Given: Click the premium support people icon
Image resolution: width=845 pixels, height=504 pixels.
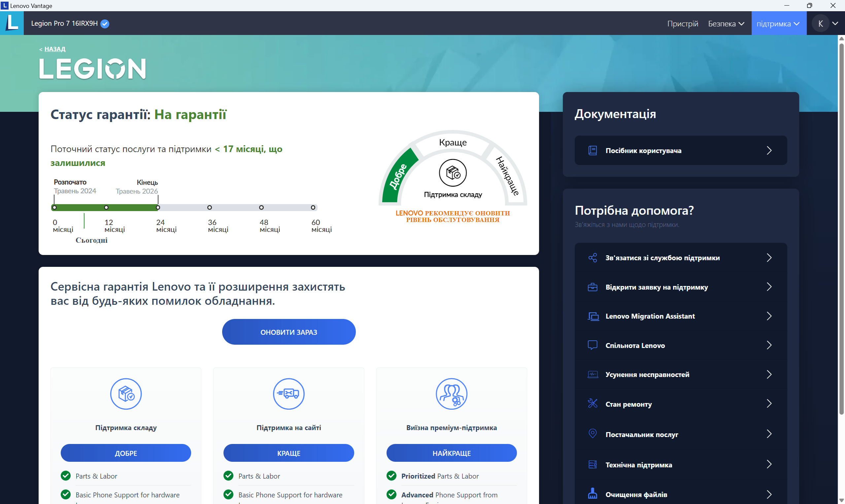Looking at the screenshot, I should click(x=451, y=394).
